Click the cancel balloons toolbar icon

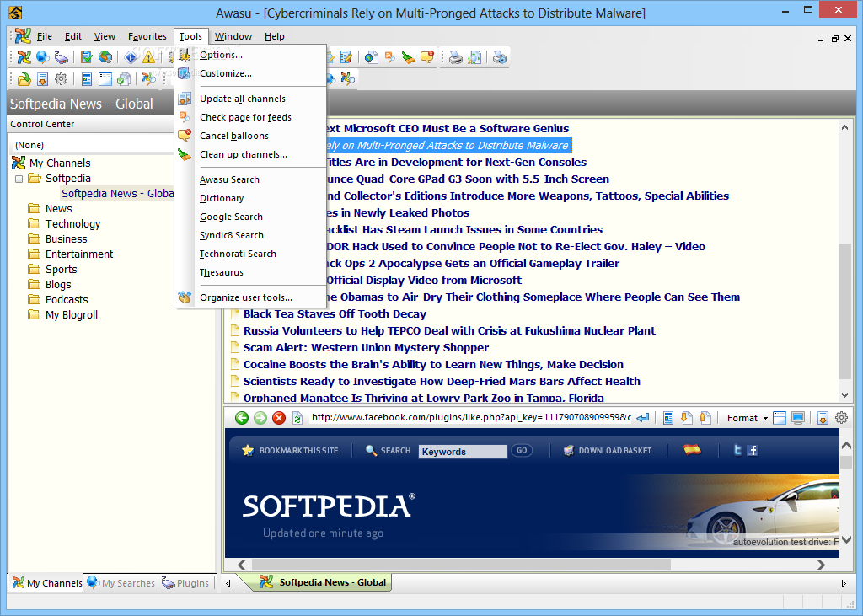pyautogui.click(x=426, y=56)
